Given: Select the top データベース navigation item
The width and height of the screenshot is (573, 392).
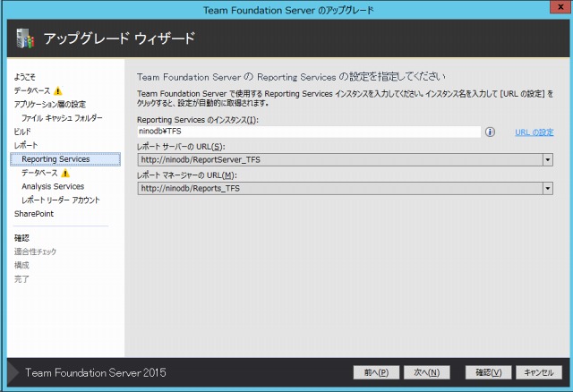Looking at the screenshot, I should click(x=32, y=90).
